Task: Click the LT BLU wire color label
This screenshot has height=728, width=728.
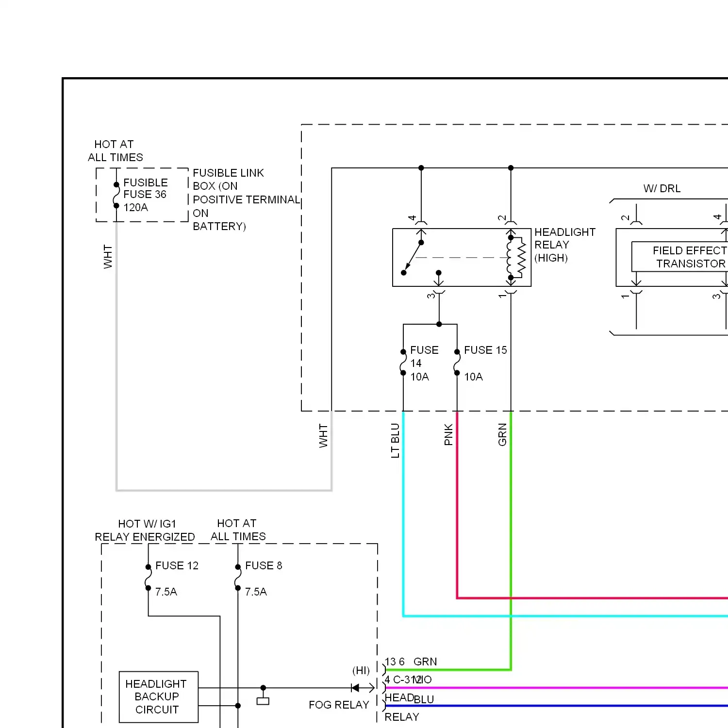Action: pyautogui.click(x=395, y=441)
